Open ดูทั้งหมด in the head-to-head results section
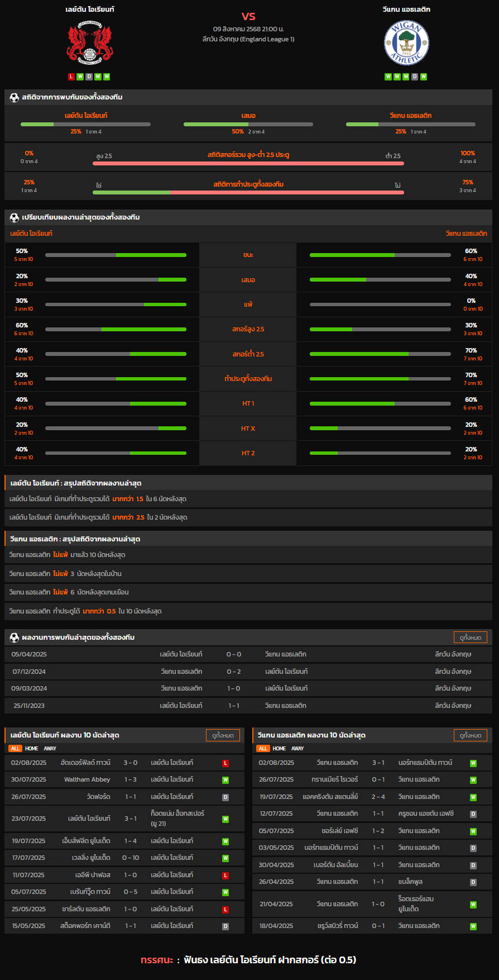Screen dimensions: 499x980 tap(471, 638)
